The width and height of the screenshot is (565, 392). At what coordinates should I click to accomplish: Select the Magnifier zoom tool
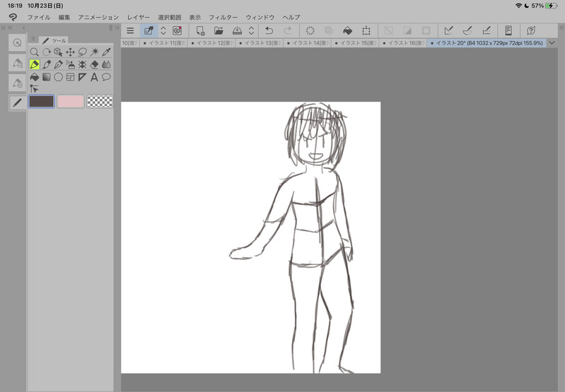coord(34,52)
